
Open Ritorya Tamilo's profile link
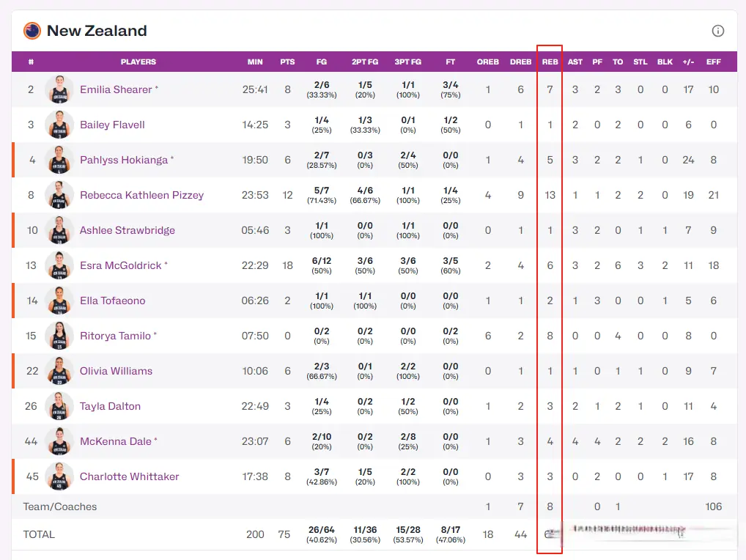(x=115, y=336)
